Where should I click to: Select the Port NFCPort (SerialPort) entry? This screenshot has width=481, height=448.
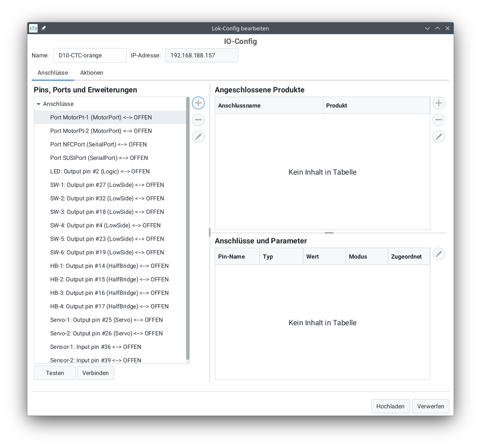tap(98, 144)
